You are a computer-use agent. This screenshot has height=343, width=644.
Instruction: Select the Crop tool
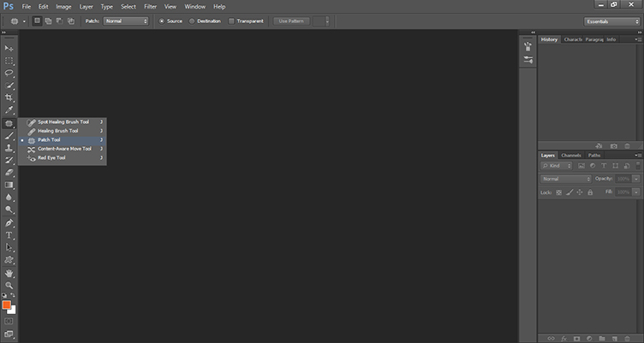pos(9,98)
